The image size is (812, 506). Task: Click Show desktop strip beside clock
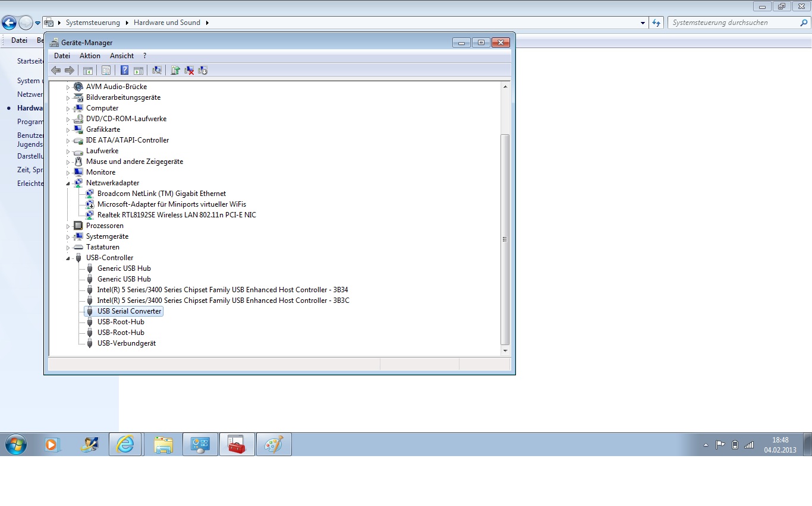click(x=808, y=444)
